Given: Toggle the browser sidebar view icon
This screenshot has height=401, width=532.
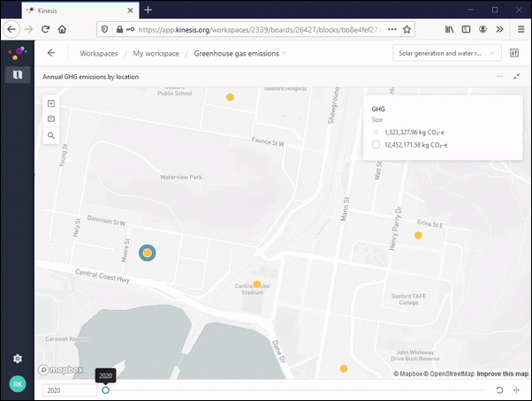Looking at the screenshot, I should (467, 29).
